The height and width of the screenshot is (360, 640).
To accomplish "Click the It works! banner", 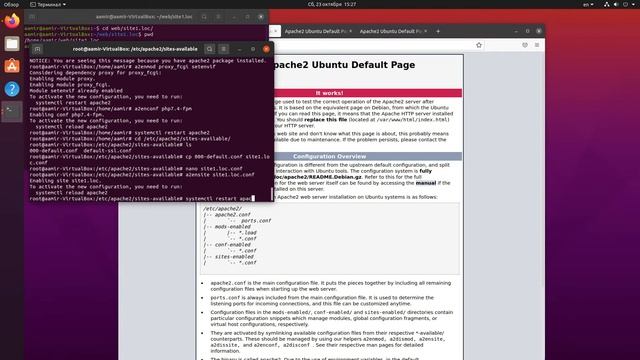I will 329,93.
